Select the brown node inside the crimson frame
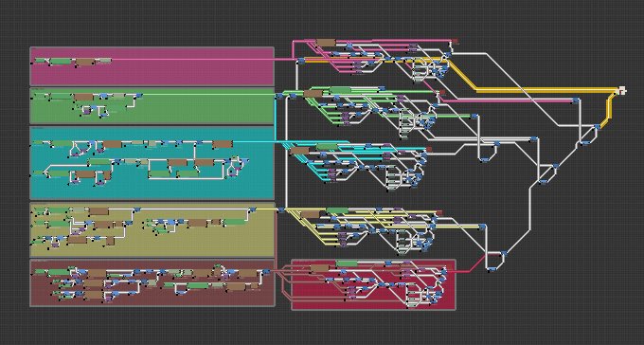The image size is (644, 345). [x=319, y=268]
